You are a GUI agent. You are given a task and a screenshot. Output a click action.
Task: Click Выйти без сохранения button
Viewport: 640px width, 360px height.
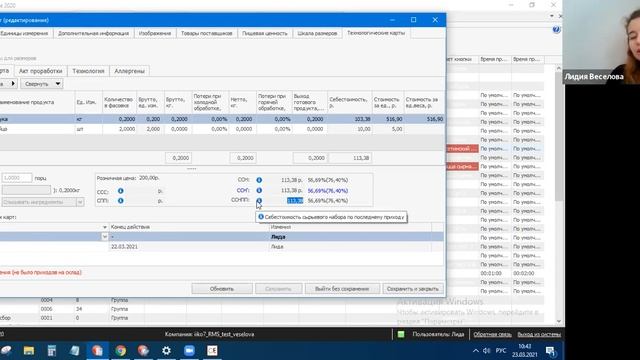click(x=342, y=289)
